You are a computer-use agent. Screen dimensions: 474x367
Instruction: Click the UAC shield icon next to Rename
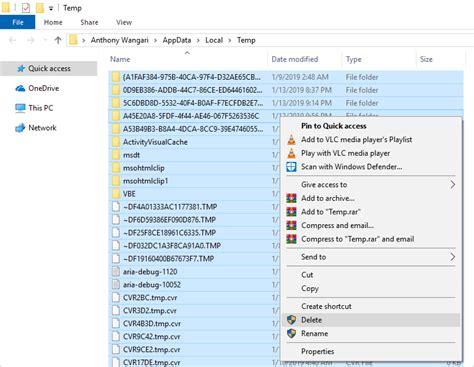[291, 333]
